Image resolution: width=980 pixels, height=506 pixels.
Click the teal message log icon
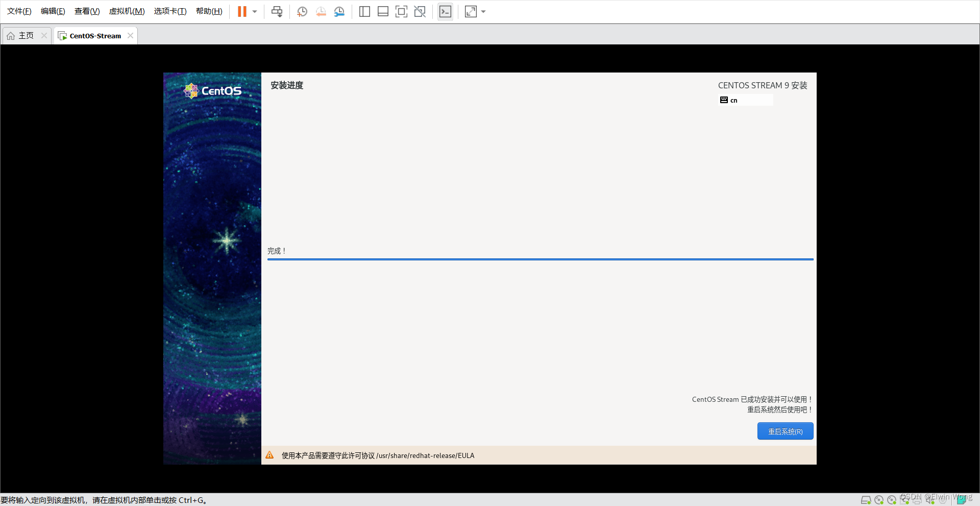962,500
